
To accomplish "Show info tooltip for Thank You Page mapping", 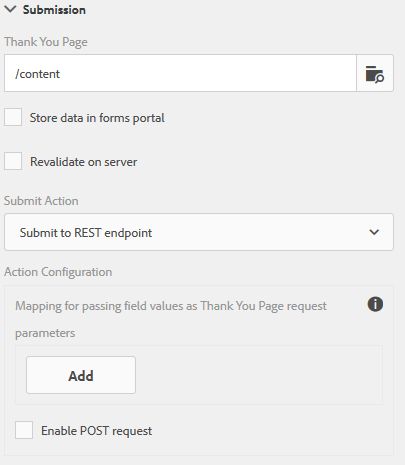I will pos(375,304).
